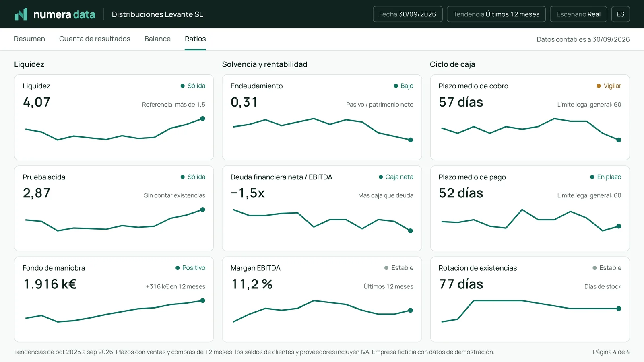
Task: Click the Sólida status on Prueba ácida card
Action: pyautogui.click(x=193, y=177)
